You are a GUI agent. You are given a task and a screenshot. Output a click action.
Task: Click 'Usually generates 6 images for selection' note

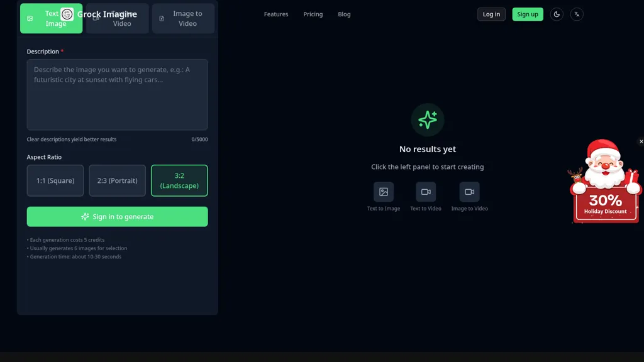(x=77, y=248)
